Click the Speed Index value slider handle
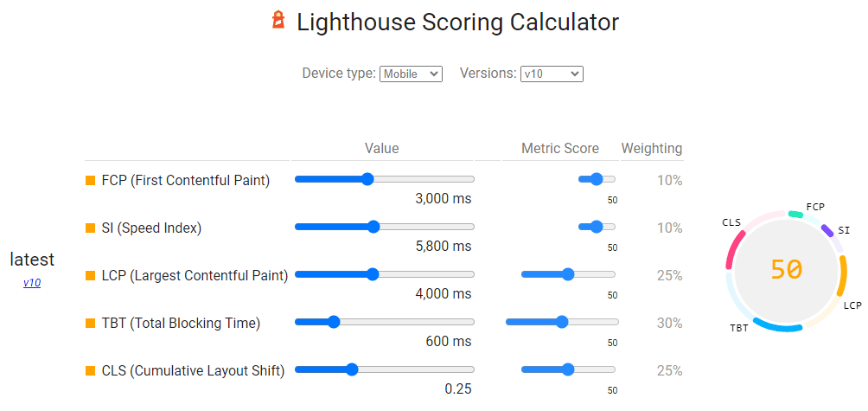Viewport: 868px width, 411px height. click(373, 227)
